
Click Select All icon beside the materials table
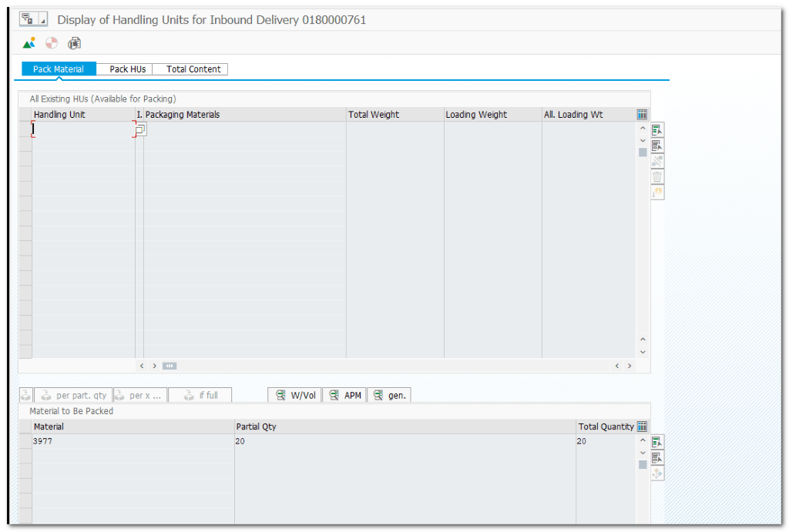click(657, 442)
